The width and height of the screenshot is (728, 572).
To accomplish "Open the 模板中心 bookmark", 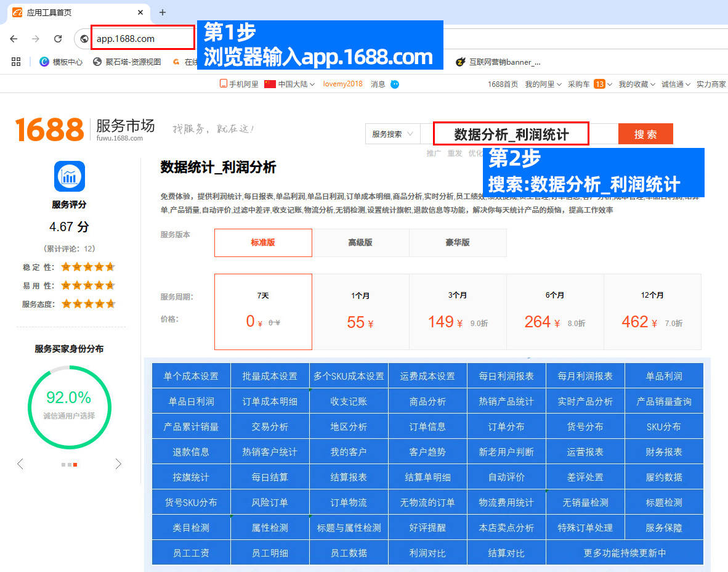I will coord(61,62).
